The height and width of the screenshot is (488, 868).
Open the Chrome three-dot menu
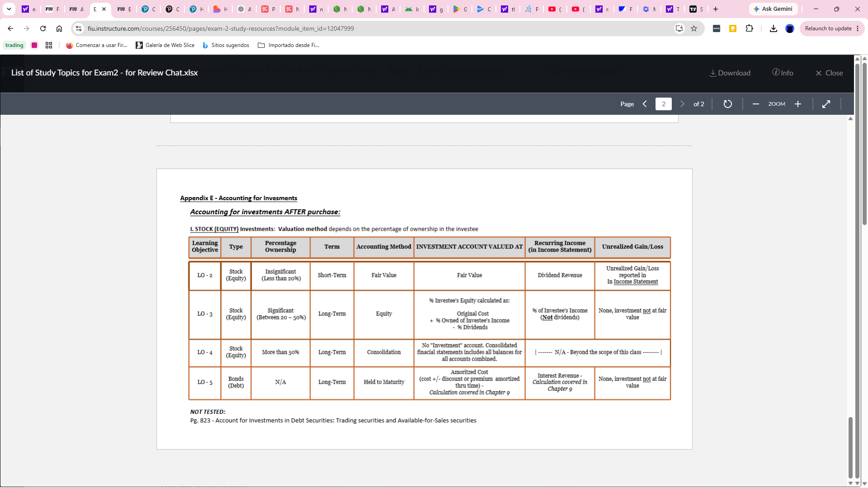(x=858, y=28)
